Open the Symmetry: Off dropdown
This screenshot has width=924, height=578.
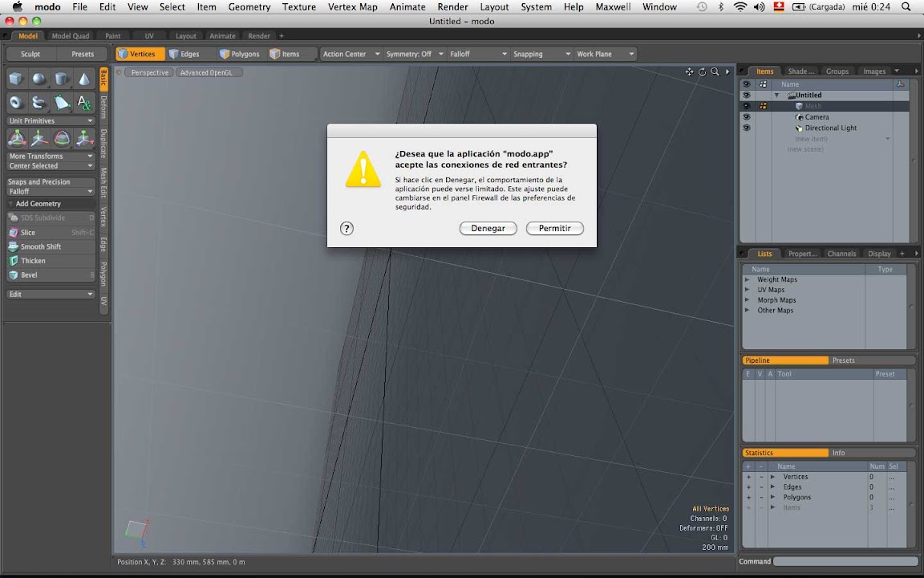pos(414,54)
